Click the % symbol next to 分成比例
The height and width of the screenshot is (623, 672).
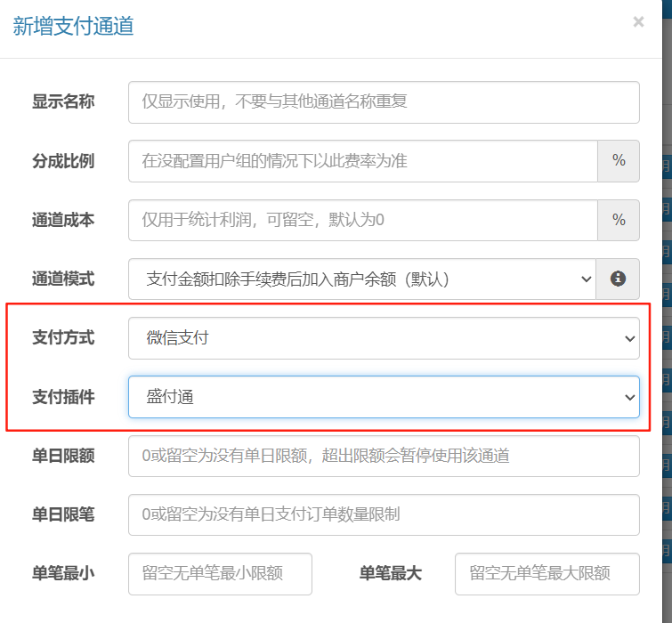click(619, 161)
